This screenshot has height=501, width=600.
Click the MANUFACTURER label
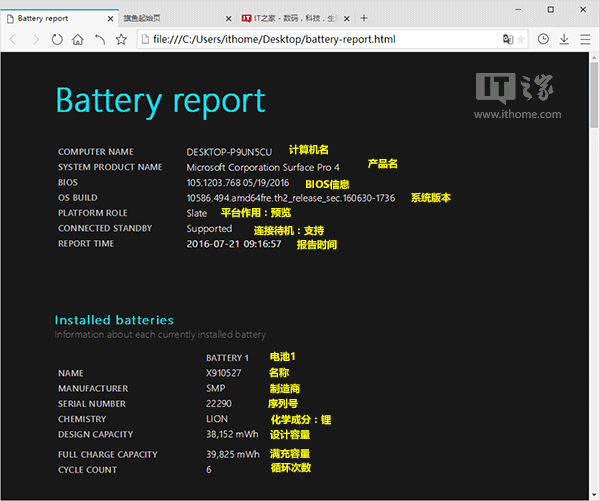(93, 388)
